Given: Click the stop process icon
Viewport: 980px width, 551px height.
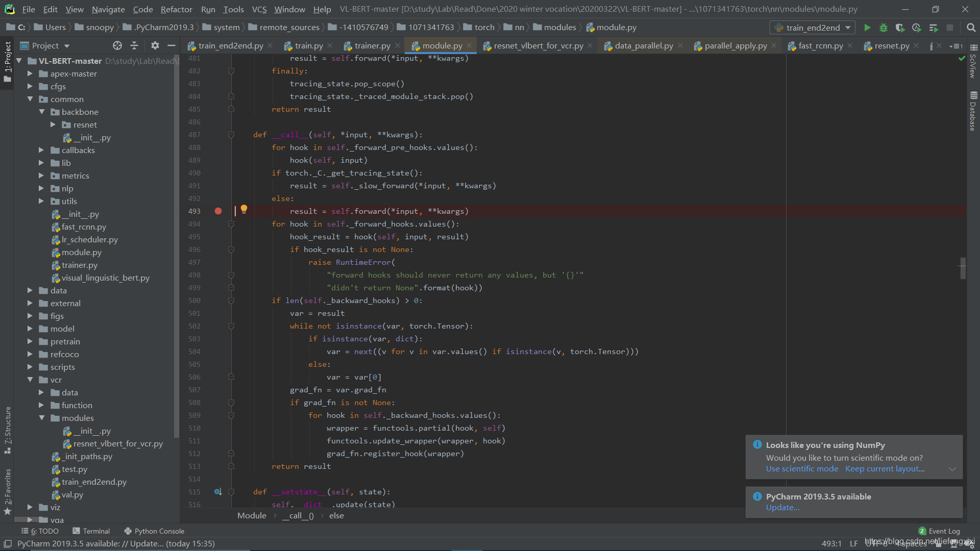Looking at the screenshot, I should (950, 28).
